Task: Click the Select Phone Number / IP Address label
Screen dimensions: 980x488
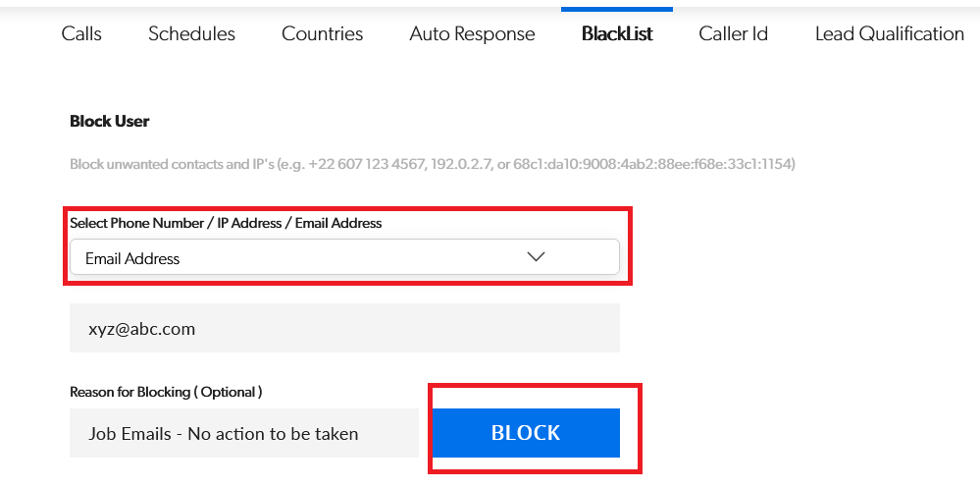Action: click(x=226, y=223)
